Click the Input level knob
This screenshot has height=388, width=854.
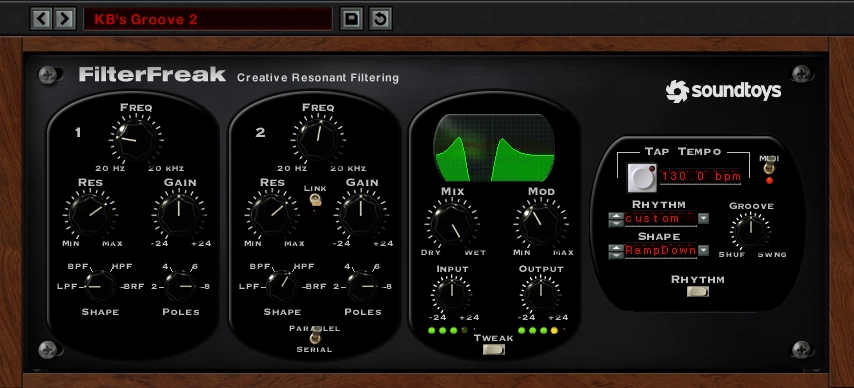(451, 294)
